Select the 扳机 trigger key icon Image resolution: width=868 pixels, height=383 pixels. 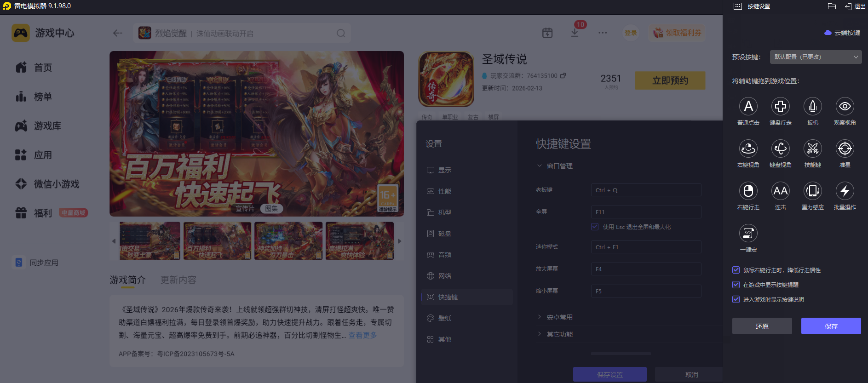813,106
